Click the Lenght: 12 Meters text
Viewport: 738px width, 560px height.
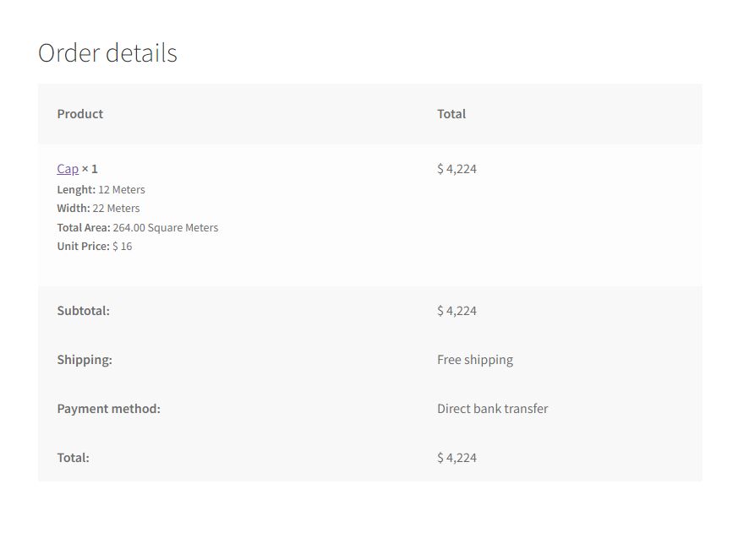coord(101,189)
